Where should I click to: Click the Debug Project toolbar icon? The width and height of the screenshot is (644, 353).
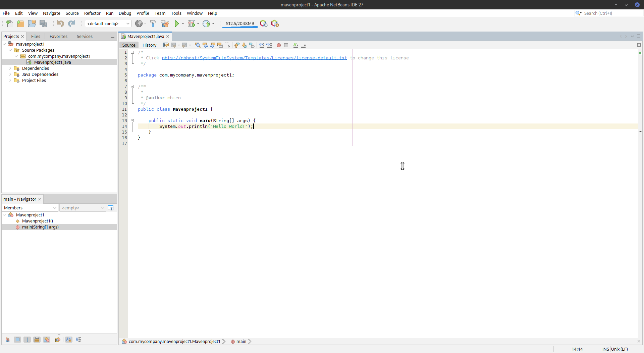tap(191, 23)
